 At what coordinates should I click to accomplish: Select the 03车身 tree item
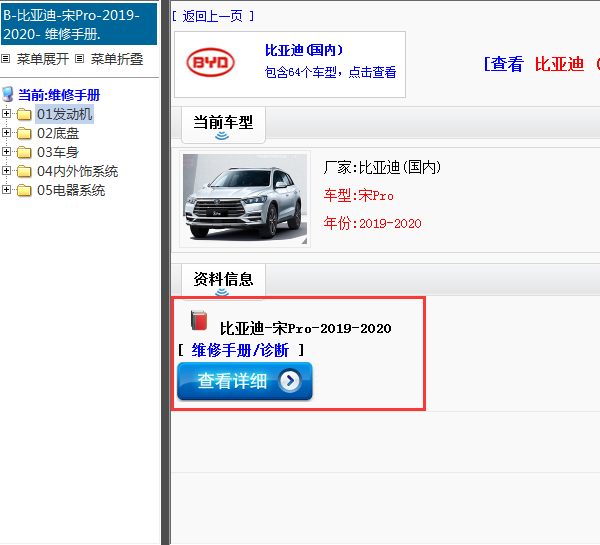tap(58, 152)
